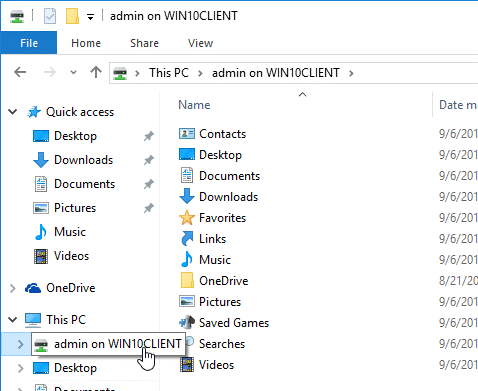The height and width of the screenshot is (391, 478).
Task: Switch to the View ribbon tab
Action: pyautogui.click(x=200, y=43)
